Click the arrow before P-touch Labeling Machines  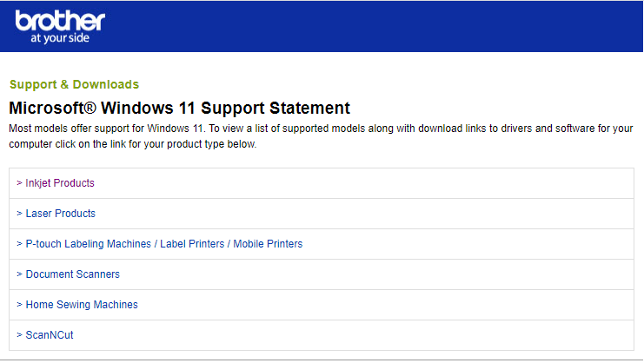point(19,244)
